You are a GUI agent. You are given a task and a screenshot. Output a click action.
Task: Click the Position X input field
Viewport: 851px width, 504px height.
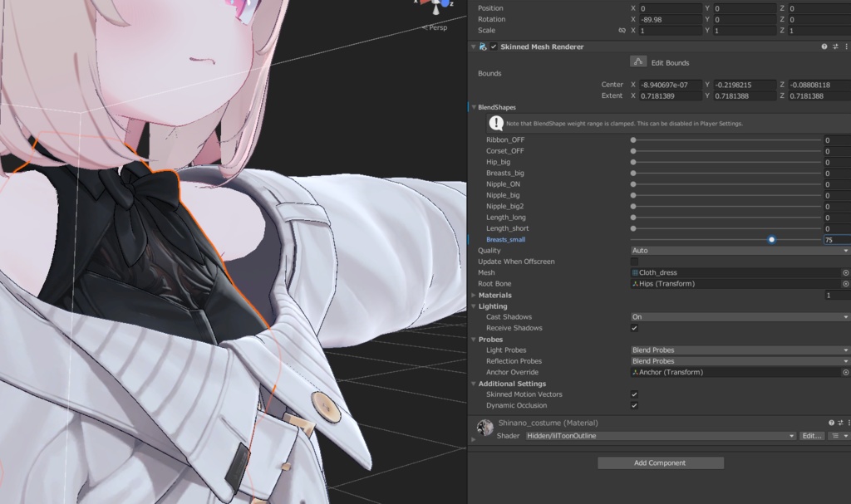point(671,8)
